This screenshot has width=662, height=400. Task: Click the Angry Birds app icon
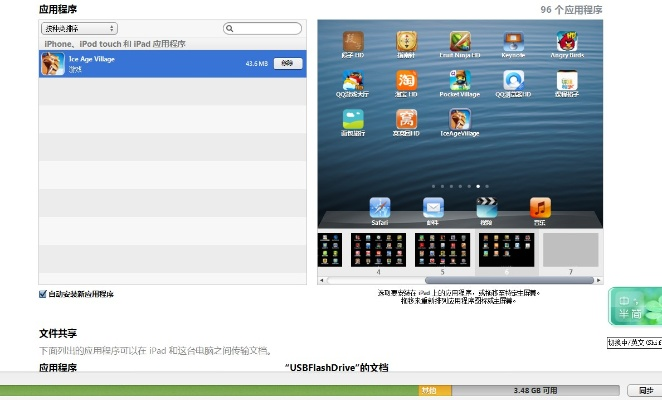[x=569, y=43]
